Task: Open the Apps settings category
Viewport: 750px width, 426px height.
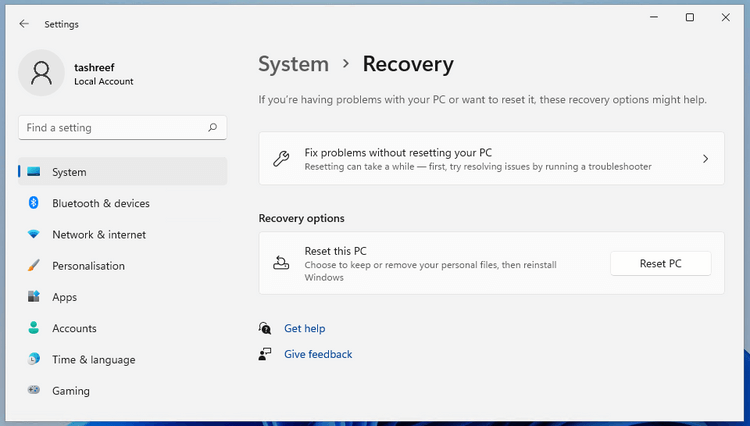Action: (64, 297)
